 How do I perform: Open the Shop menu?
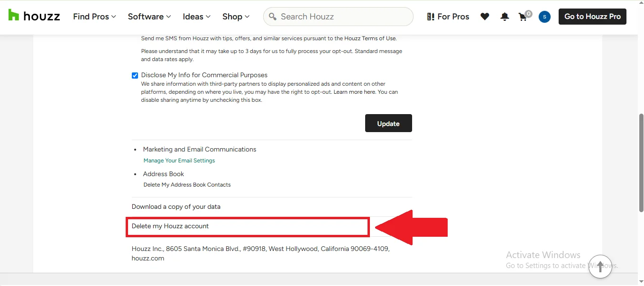(236, 17)
